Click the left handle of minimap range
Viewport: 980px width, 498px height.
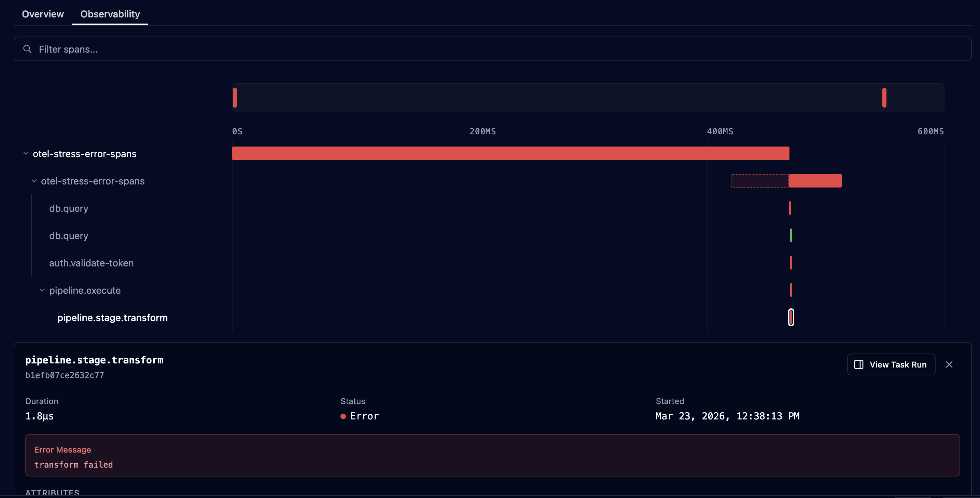click(235, 98)
